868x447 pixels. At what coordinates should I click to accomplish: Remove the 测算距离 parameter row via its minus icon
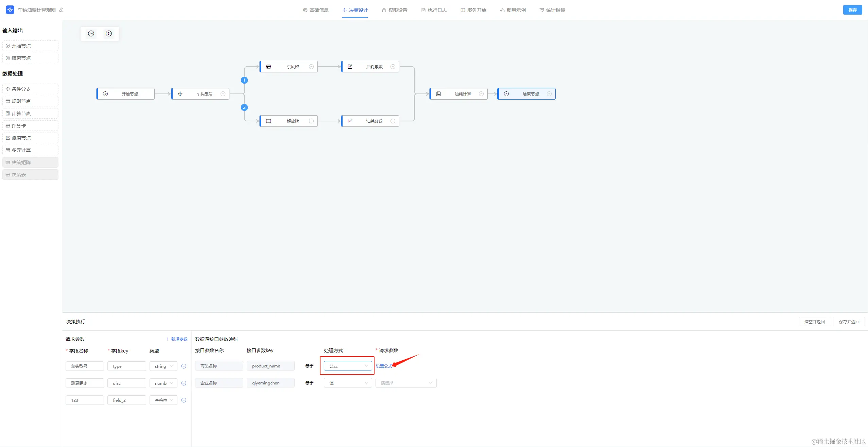[184, 383]
